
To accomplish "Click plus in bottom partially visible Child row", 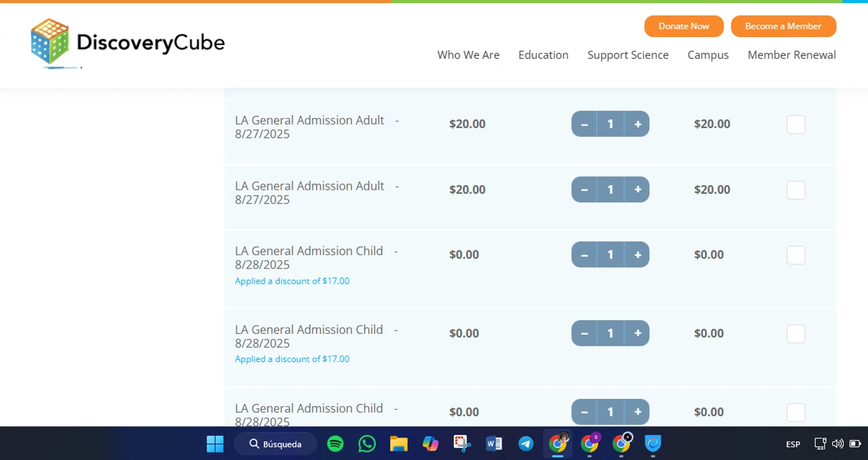I will [x=637, y=412].
